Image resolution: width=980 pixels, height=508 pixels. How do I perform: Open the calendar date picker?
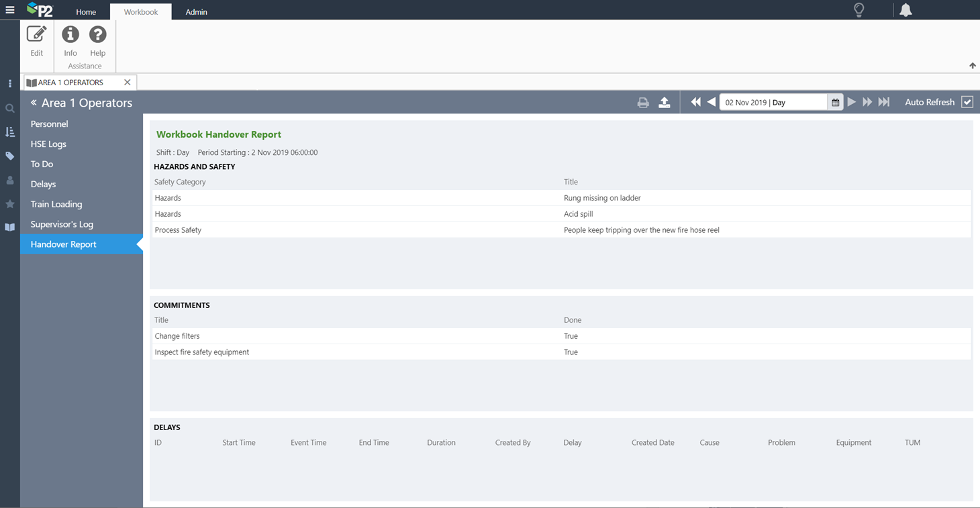[x=835, y=103]
